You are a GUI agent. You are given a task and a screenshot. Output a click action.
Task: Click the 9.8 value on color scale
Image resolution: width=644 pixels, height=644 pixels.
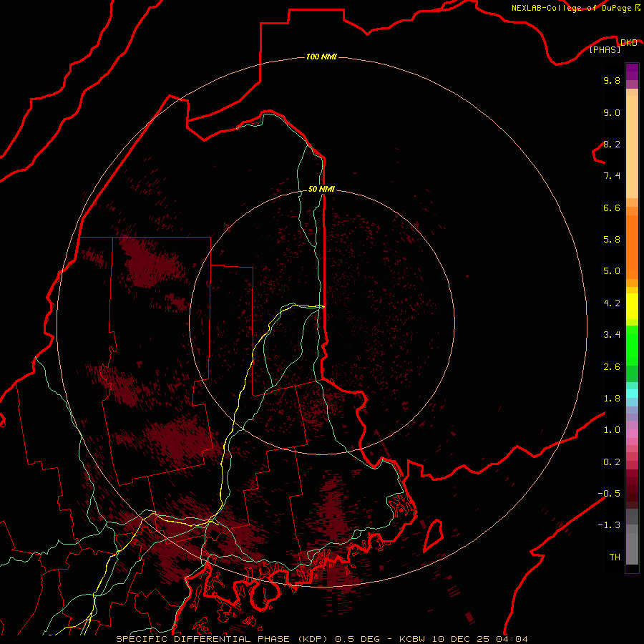coord(612,80)
